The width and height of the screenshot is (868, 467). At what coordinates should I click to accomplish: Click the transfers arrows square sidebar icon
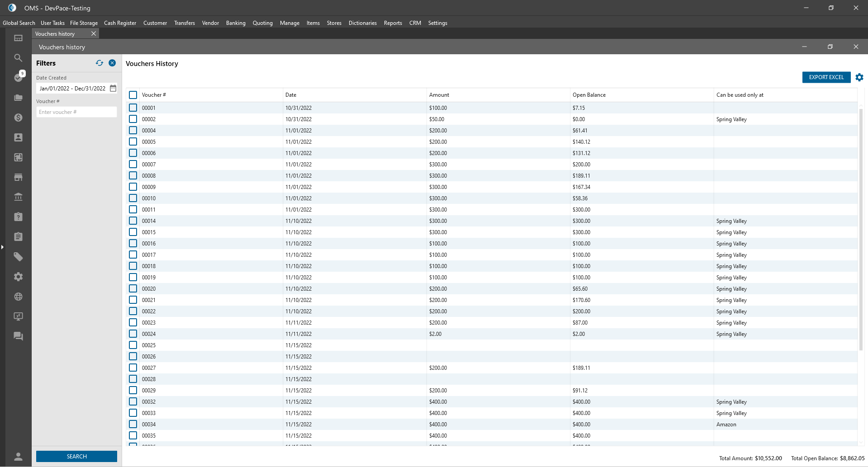pos(18,157)
